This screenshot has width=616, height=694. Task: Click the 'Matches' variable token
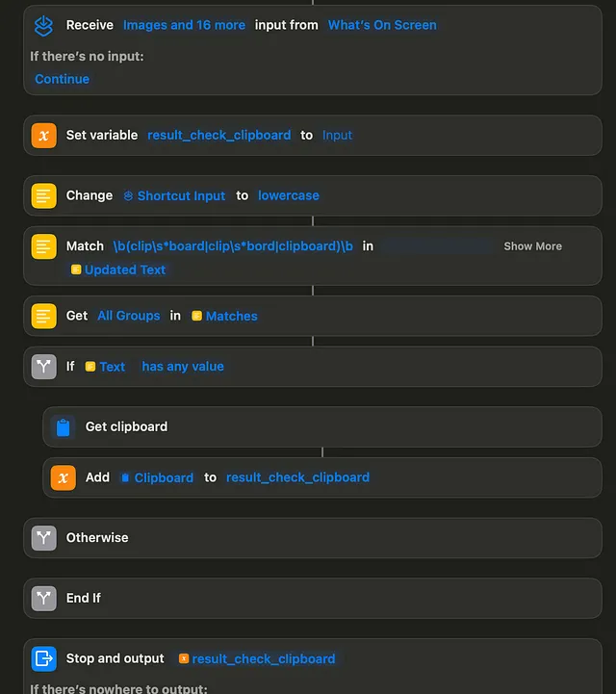224,316
